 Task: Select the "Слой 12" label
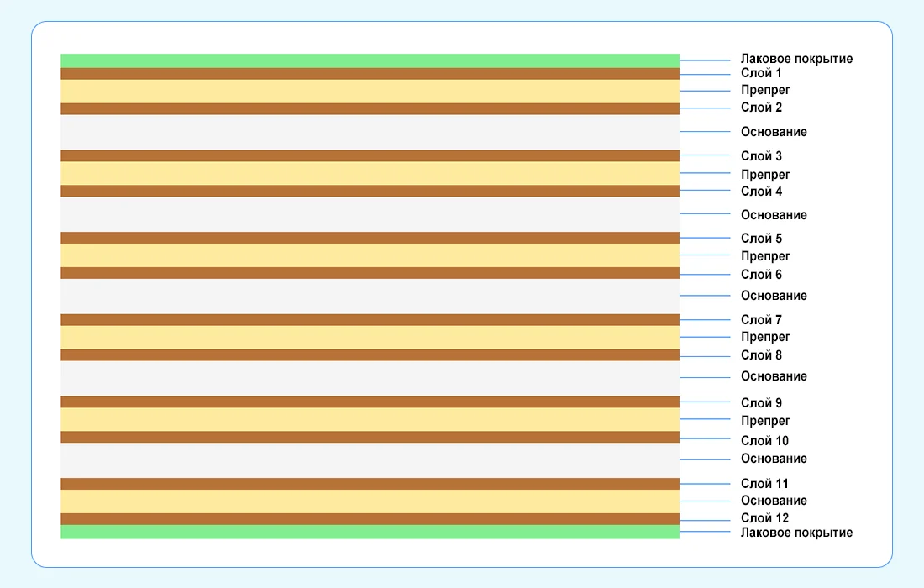pos(764,518)
